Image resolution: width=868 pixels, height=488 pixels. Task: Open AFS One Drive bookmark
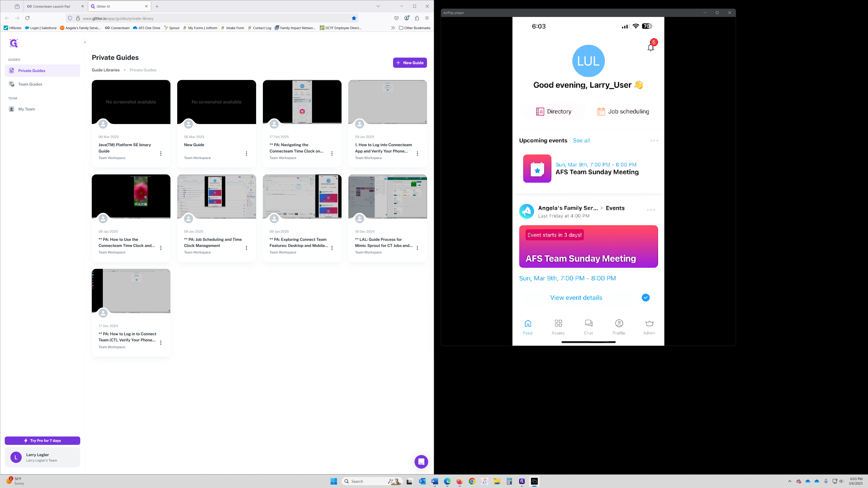[146, 28]
